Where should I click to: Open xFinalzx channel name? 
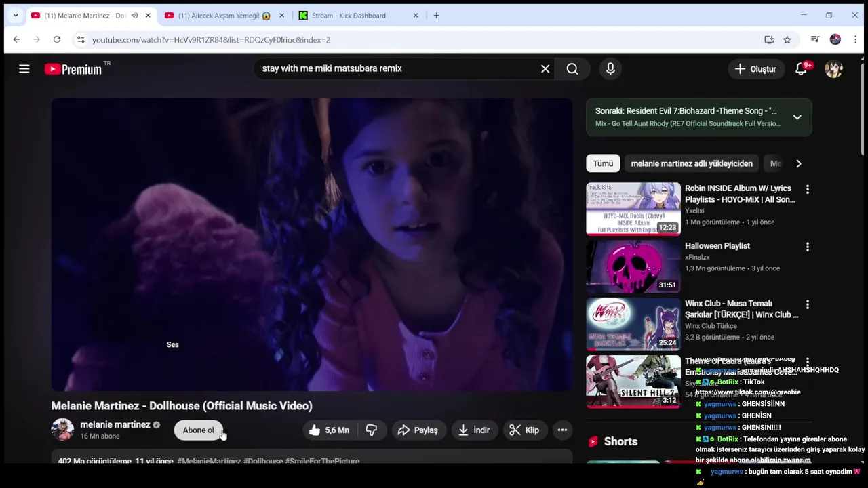pos(697,257)
